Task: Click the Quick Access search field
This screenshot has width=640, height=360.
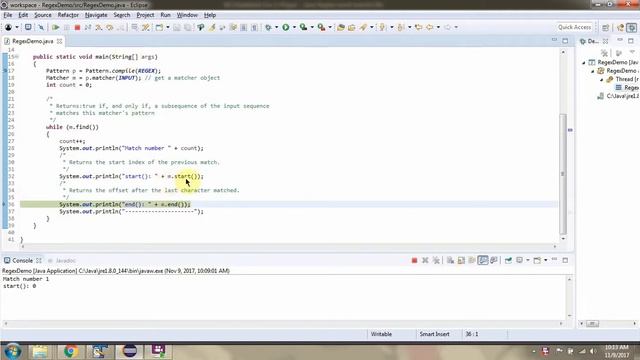Action: (575, 27)
